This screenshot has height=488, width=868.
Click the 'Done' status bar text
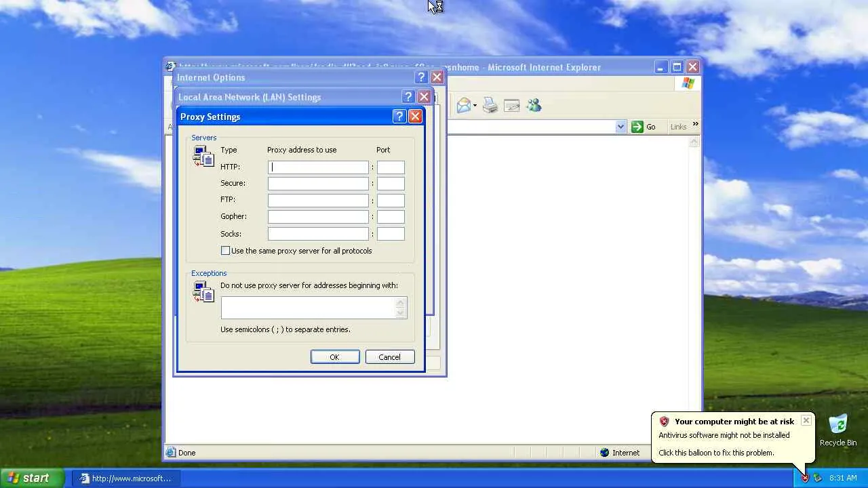tap(186, 453)
